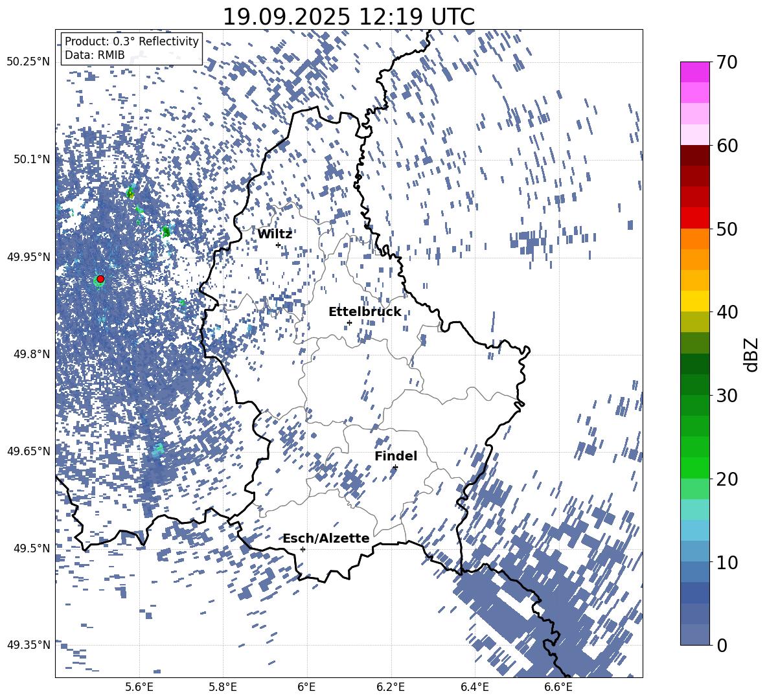
Task: Click the bright green colorbar segment at 20 dBZ
Action: [x=694, y=468]
